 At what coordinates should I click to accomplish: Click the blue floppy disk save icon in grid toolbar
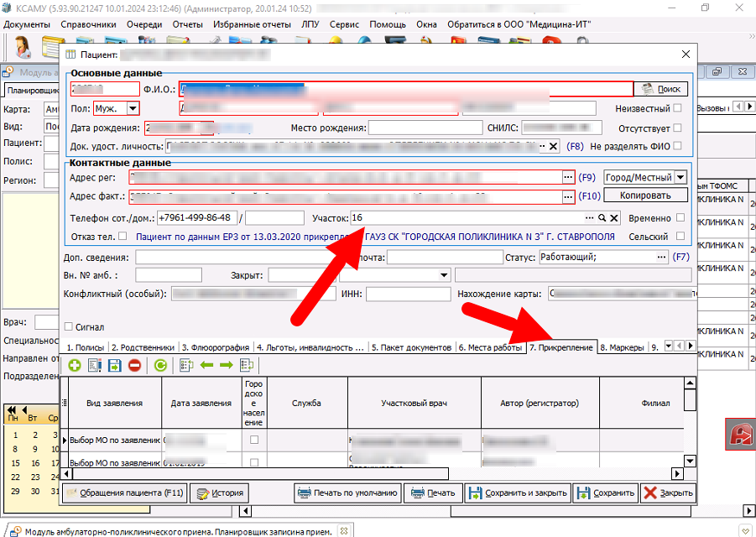coord(114,366)
